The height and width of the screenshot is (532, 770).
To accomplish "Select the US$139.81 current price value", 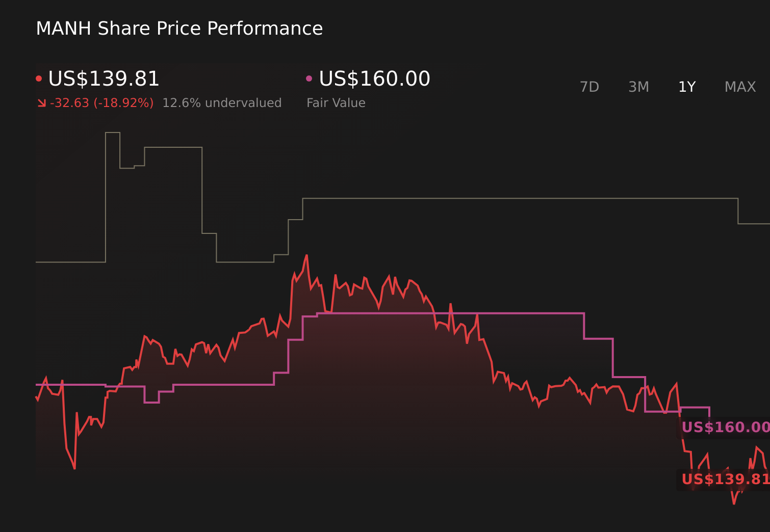I will click(103, 79).
